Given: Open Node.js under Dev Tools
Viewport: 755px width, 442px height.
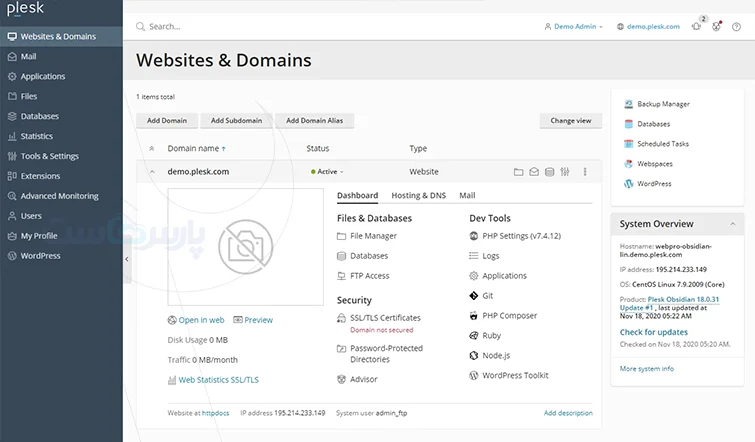Looking at the screenshot, I should tap(489, 356).
